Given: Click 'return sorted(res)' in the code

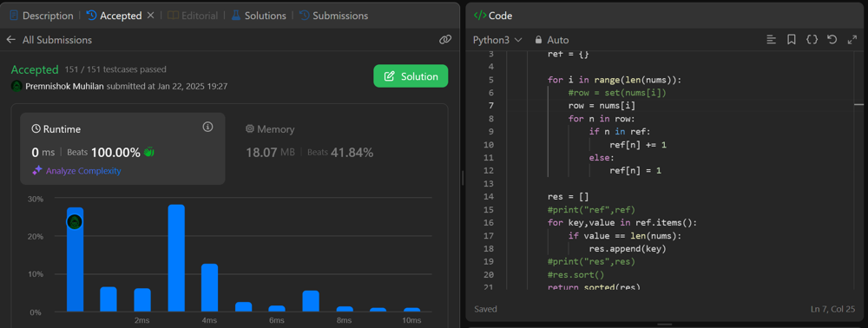Looking at the screenshot, I should pos(594,286).
